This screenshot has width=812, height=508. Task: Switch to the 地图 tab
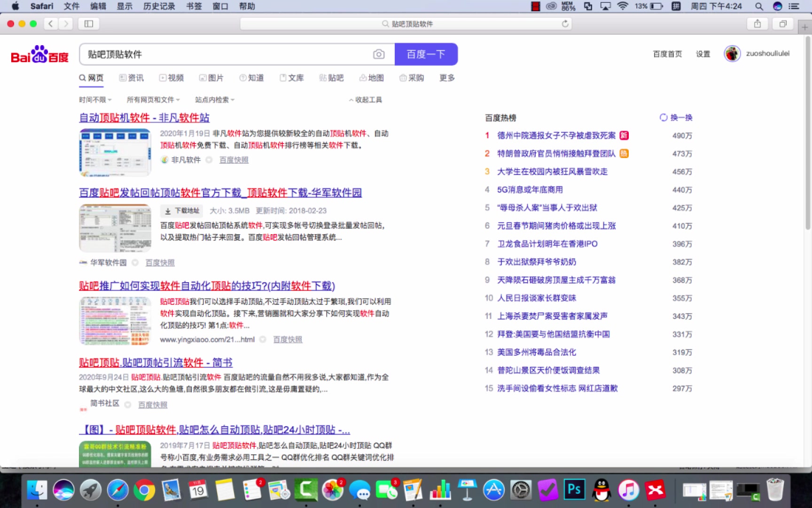pos(371,78)
